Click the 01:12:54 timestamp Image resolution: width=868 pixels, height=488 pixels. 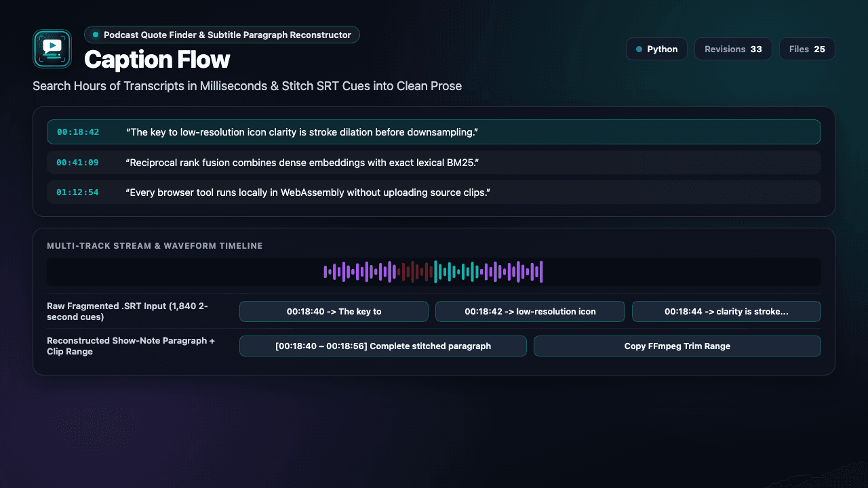77,192
